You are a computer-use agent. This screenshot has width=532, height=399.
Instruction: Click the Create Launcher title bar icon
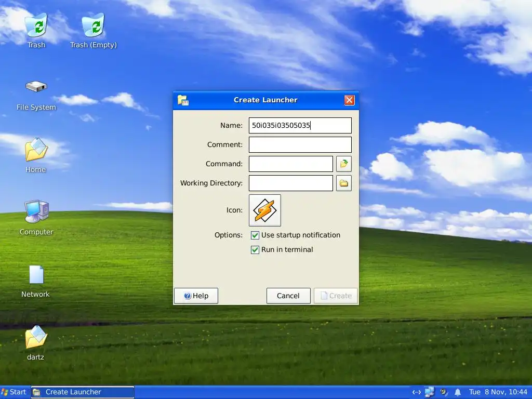pos(183,100)
